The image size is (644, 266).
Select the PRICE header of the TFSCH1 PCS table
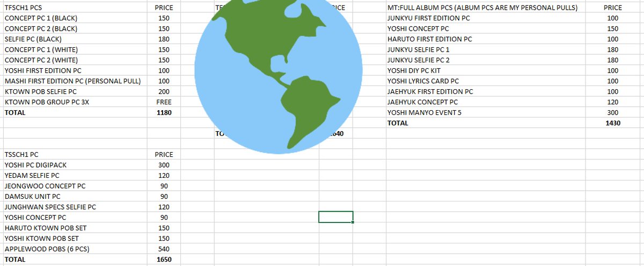point(163,8)
